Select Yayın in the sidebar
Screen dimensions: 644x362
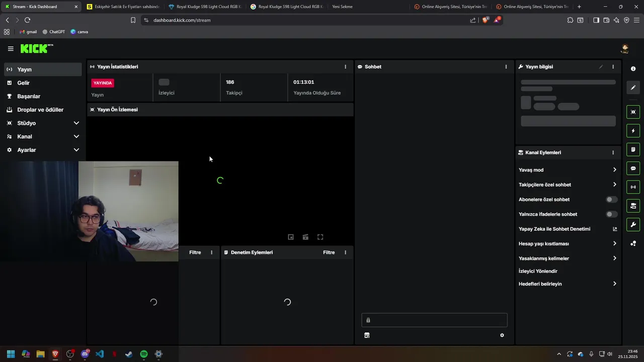(43, 69)
